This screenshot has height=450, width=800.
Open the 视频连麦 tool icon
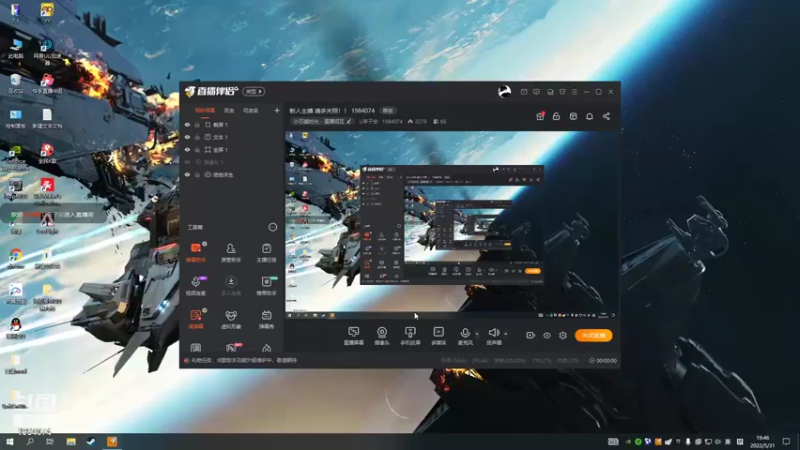[x=196, y=286]
